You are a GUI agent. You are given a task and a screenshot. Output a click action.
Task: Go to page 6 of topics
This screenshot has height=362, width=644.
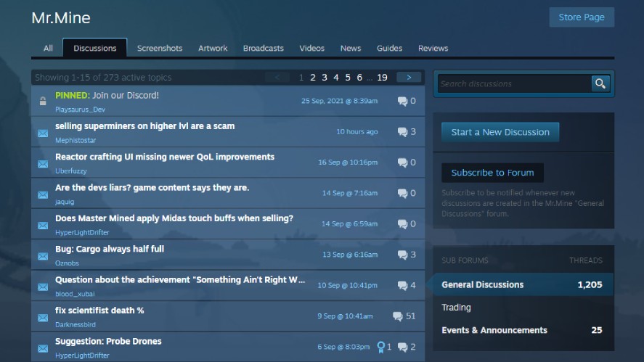pos(359,77)
